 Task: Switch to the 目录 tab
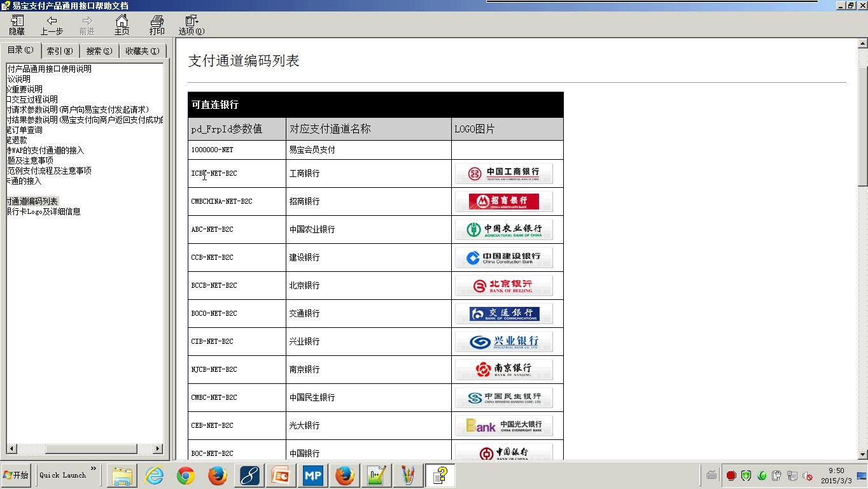click(20, 50)
